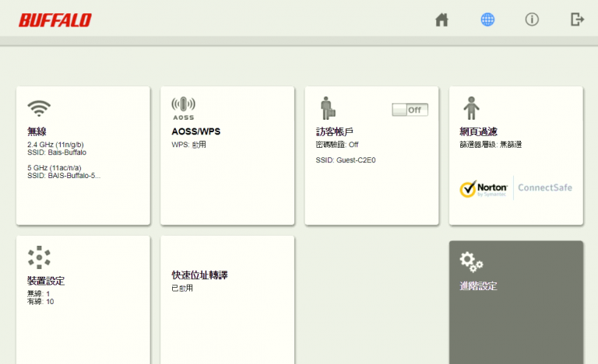This screenshot has height=364, width=598.
Task: Open the 裝置設定 device settings title
Action: (x=46, y=281)
